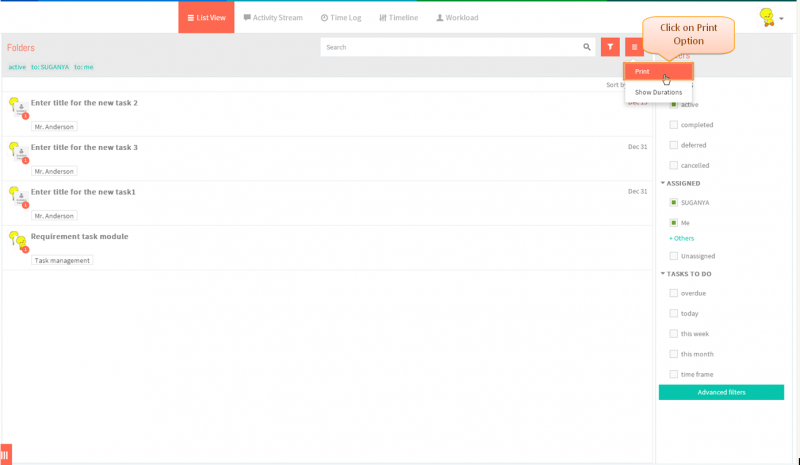Collapse the ASSIGNED filter section
Viewport: 800px width, 465px height.
681,183
